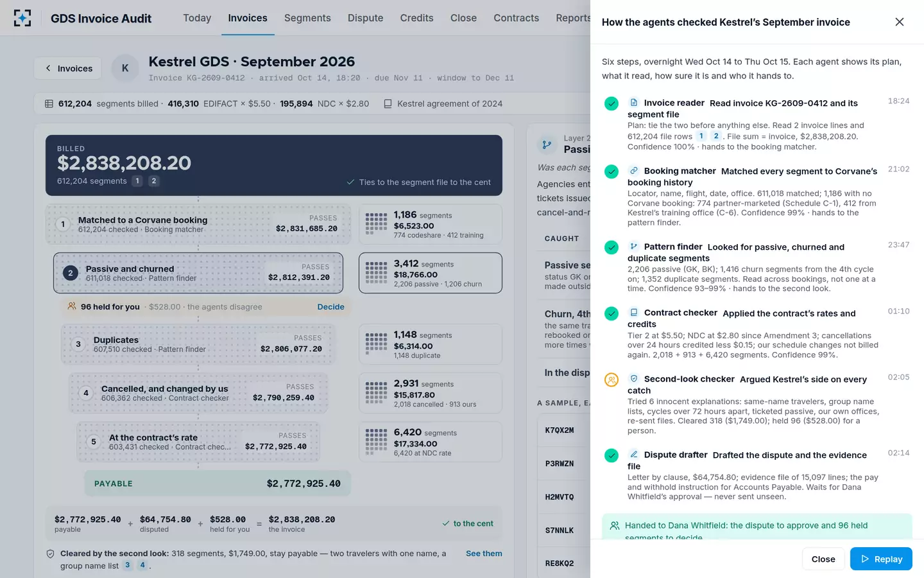This screenshot has width=924, height=578.
Task: Click the GDS Invoice Audit logo icon
Action: click(22, 18)
